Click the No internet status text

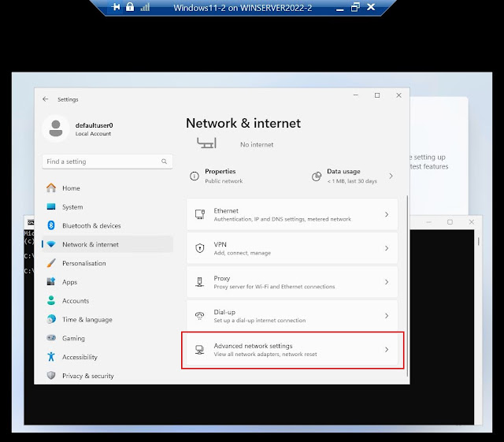pos(257,144)
